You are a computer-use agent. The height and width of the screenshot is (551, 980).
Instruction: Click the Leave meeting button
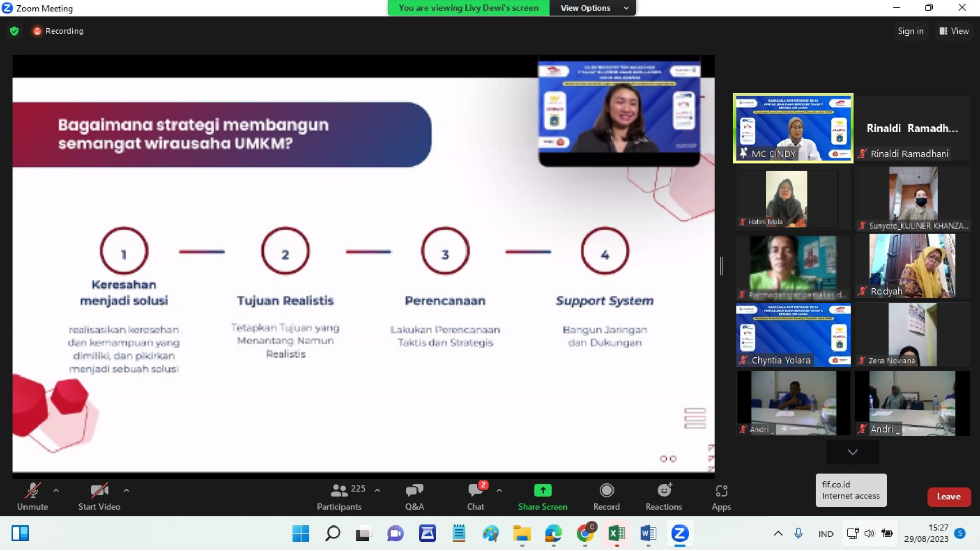pos(948,496)
